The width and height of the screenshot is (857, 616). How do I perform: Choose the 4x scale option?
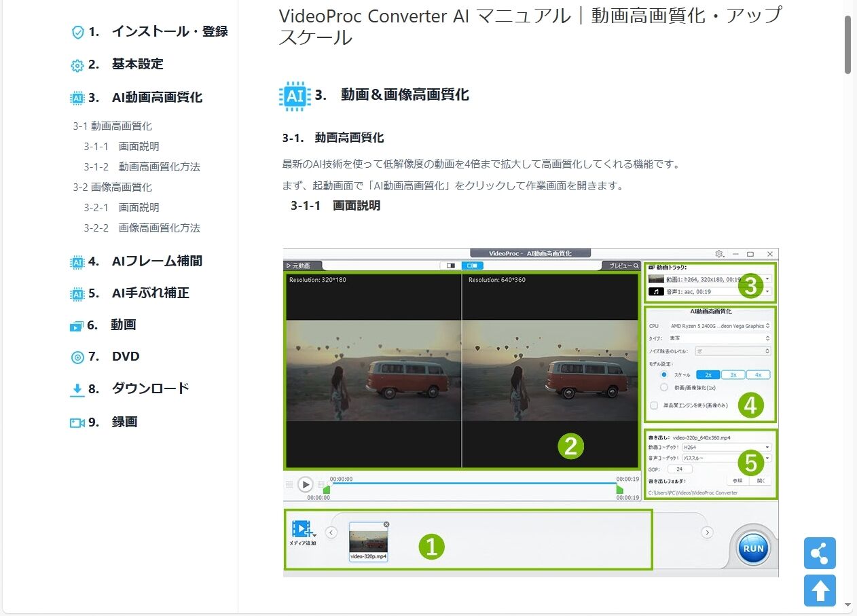coord(758,374)
